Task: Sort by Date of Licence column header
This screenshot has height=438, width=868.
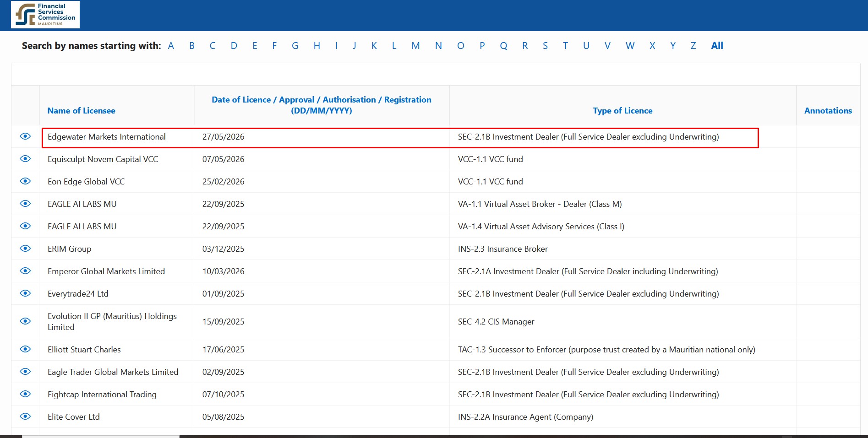Action: tap(322, 105)
